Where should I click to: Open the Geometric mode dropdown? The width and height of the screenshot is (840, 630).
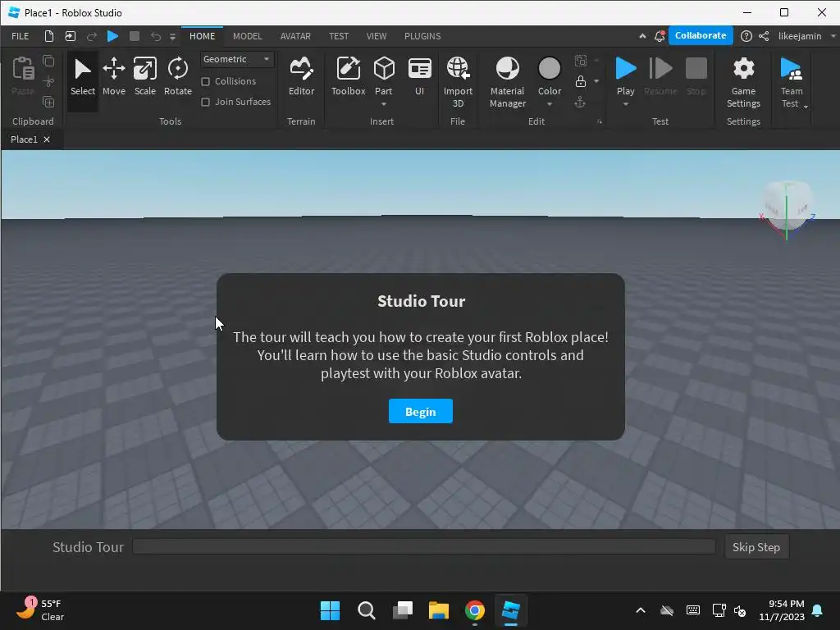pos(237,59)
